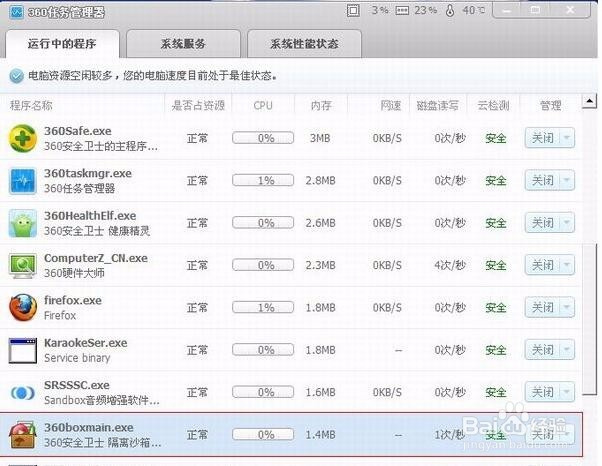Click the 2.3MB memory value for ComputerZ_CN.exe
This screenshot has width=602, height=466.
(x=321, y=265)
